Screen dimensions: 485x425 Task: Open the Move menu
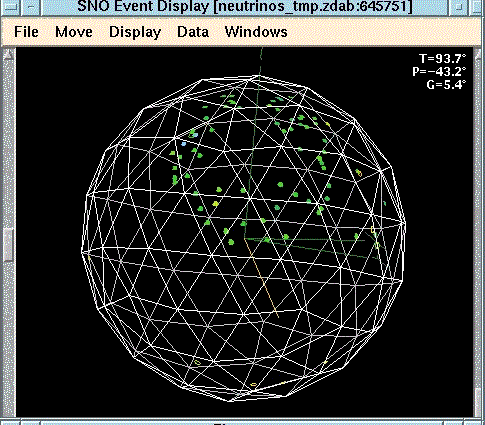74,32
